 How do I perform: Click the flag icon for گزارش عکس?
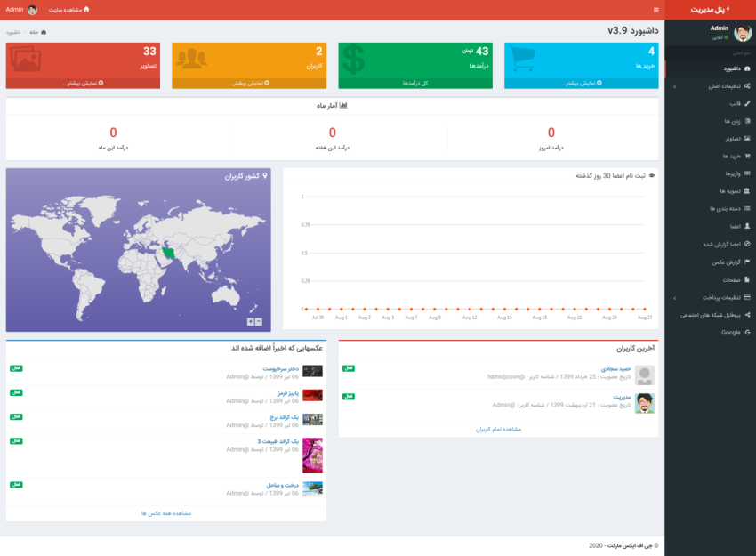(x=747, y=262)
